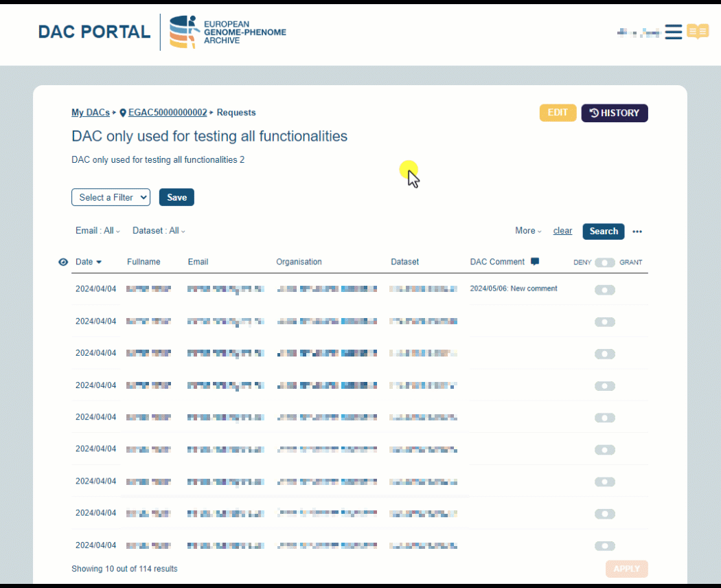Click the European Genome-Phenome Archive logo
This screenshot has height=588, width=721.
(228, 32)
